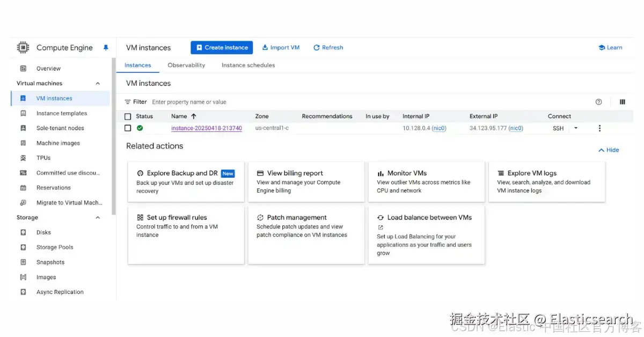644x337 pixels.
Task: Click the Instance templates sidebar icon
Action: click(23, 113)
